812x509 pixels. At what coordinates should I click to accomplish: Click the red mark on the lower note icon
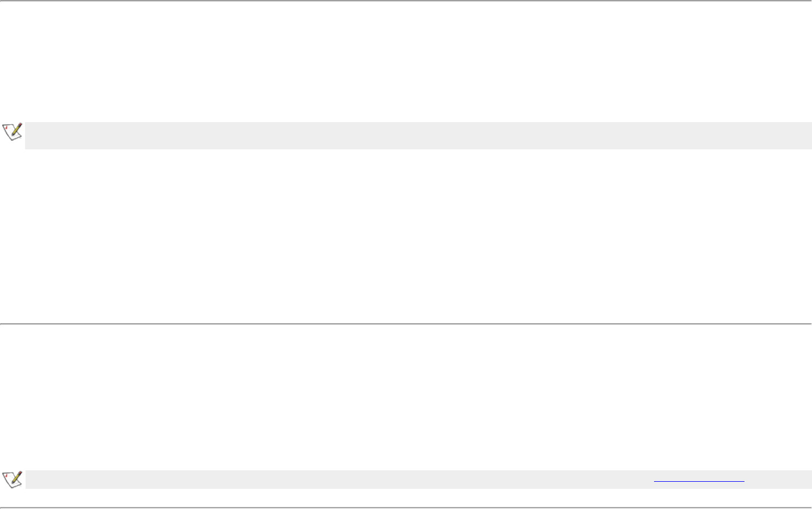point(7,476)
